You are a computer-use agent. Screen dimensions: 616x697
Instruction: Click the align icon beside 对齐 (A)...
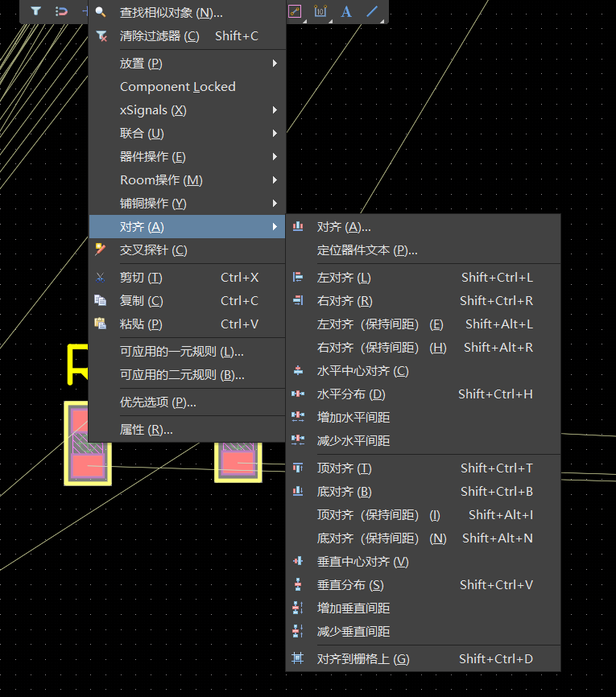tap(298, 227)
